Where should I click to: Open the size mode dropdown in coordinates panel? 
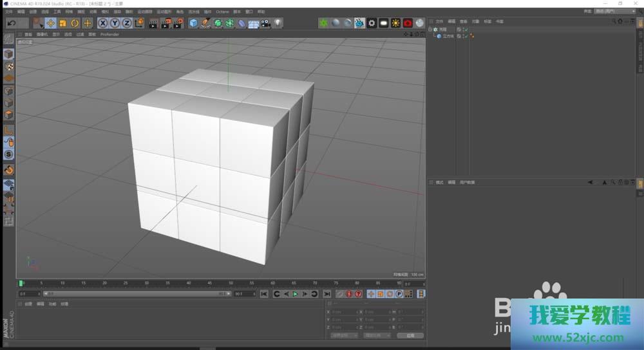coord(378,335)
